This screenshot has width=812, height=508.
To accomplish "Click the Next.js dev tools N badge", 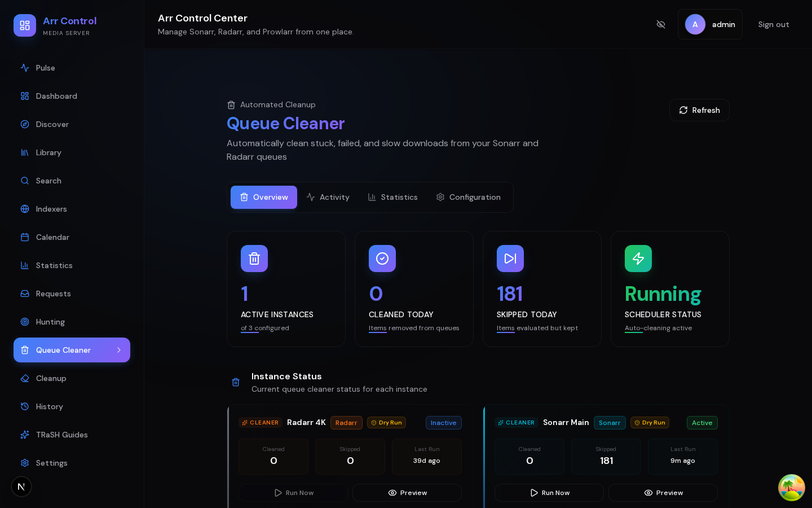I will [21, 487].
